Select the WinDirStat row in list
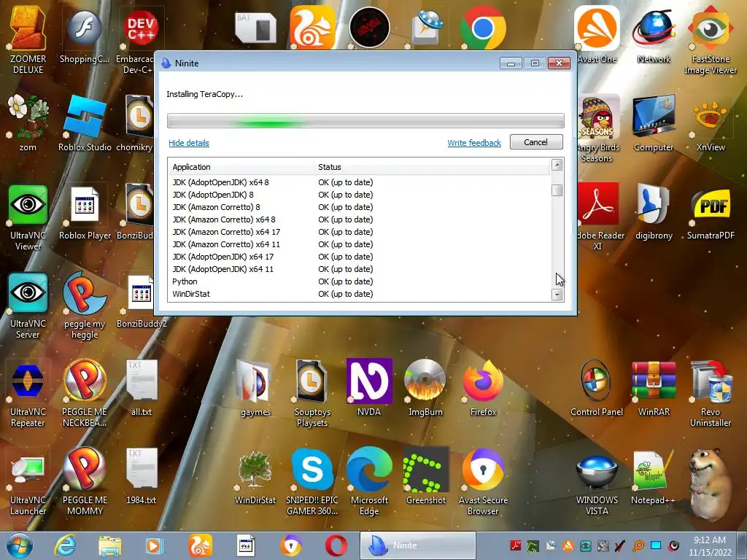This screenshot has height=560, width=747. (x=360, y=294)
